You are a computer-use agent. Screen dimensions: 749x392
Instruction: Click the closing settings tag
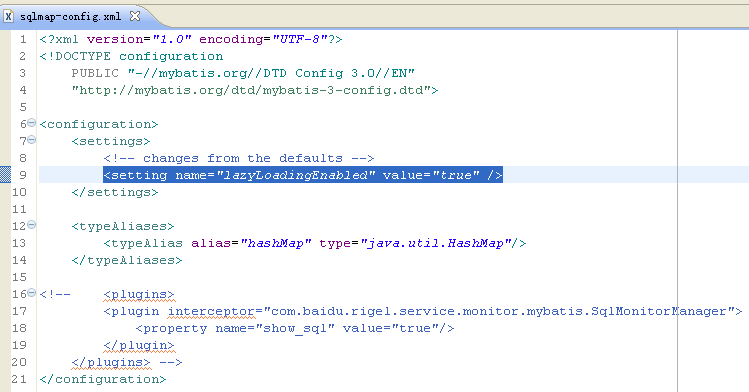coord(115,192)
